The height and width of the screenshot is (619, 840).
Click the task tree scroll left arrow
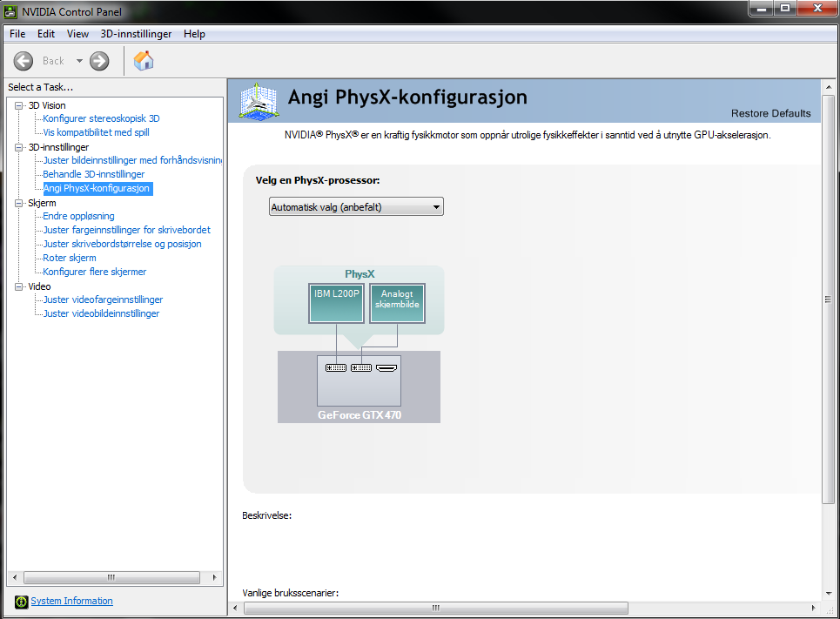tap(15, 577)
